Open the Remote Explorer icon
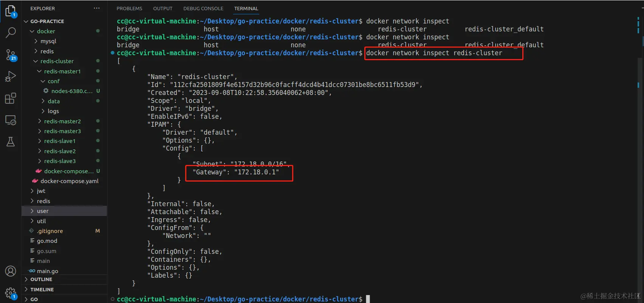The width and height of the screenshot is (644, 303). tap(11, 120)
